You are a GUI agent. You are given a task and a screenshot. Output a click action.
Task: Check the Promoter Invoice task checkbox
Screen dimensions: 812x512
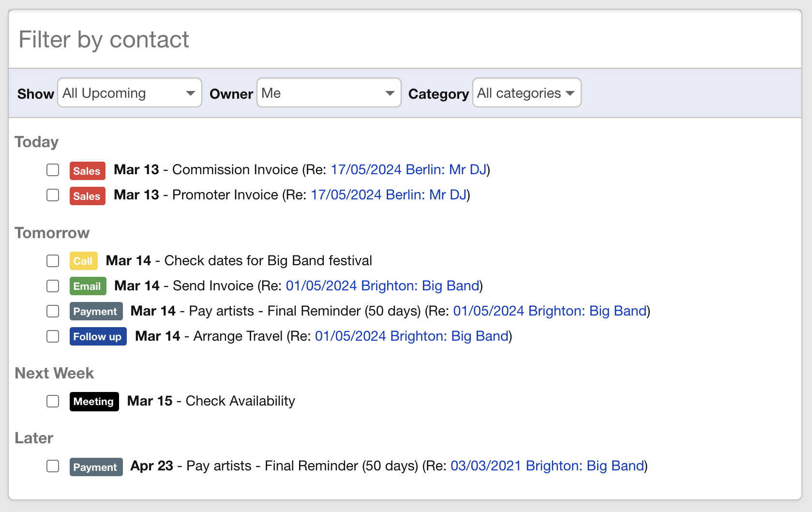click(x=53, y=195)
